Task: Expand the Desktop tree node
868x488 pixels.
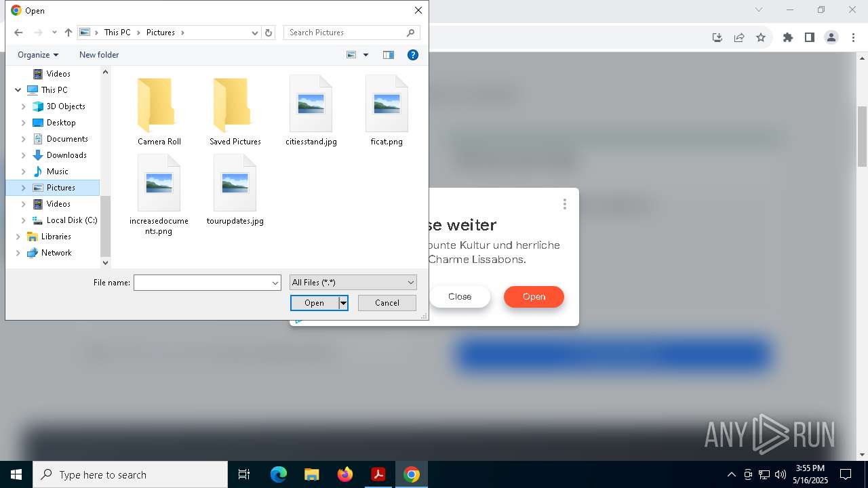Action: [24, 123]
